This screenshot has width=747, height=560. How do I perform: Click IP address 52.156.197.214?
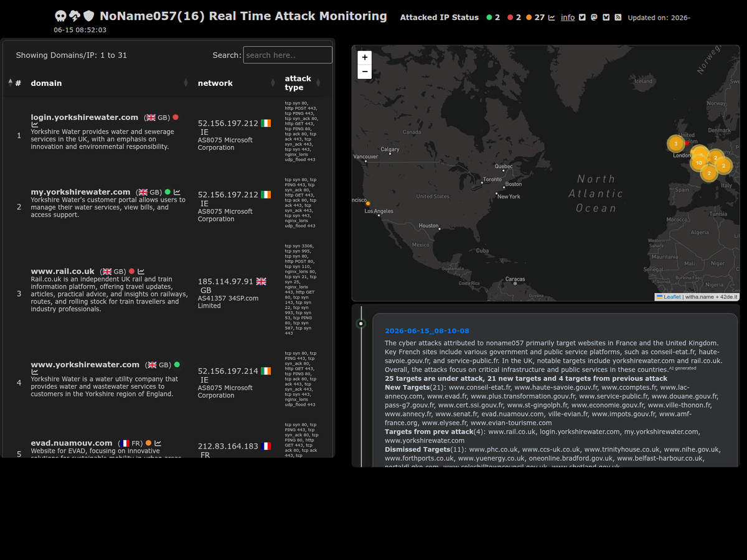coord(228,371)
